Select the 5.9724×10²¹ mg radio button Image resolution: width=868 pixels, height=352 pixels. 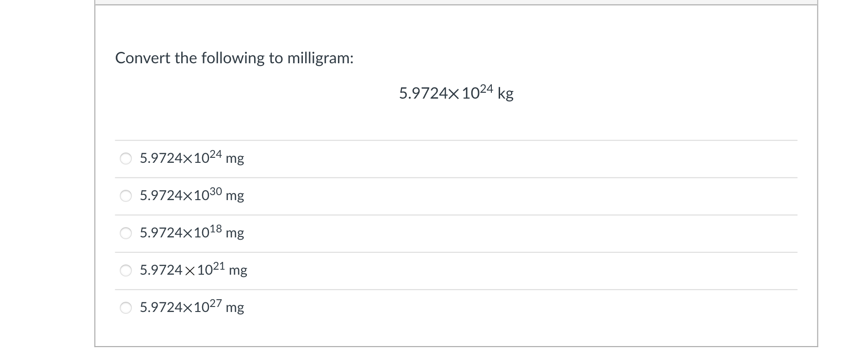[126, 271]
